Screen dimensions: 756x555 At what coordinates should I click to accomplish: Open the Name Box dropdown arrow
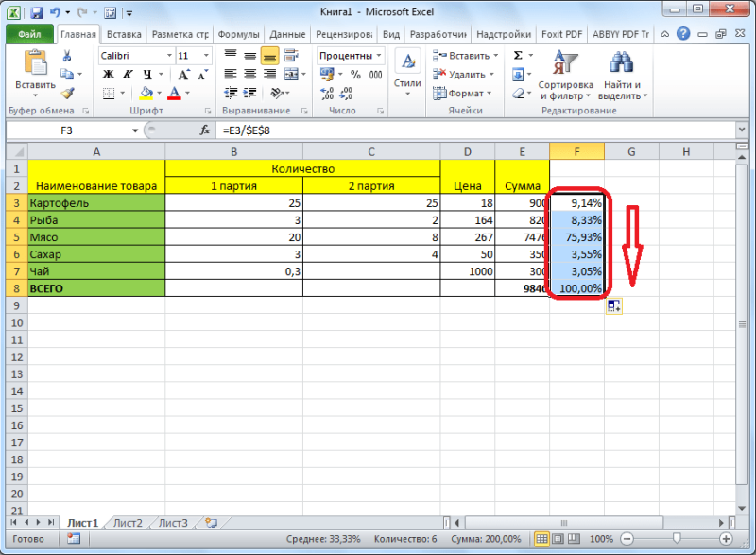coord(135,130)
